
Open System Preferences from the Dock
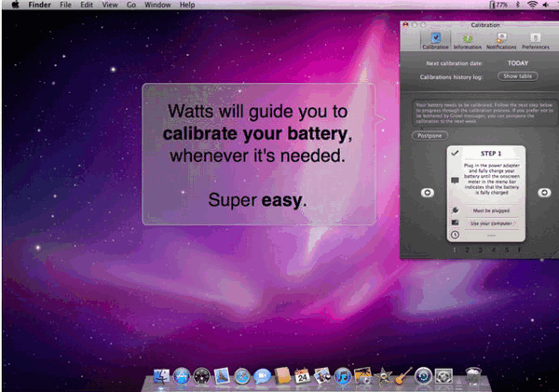pos(443,376)
